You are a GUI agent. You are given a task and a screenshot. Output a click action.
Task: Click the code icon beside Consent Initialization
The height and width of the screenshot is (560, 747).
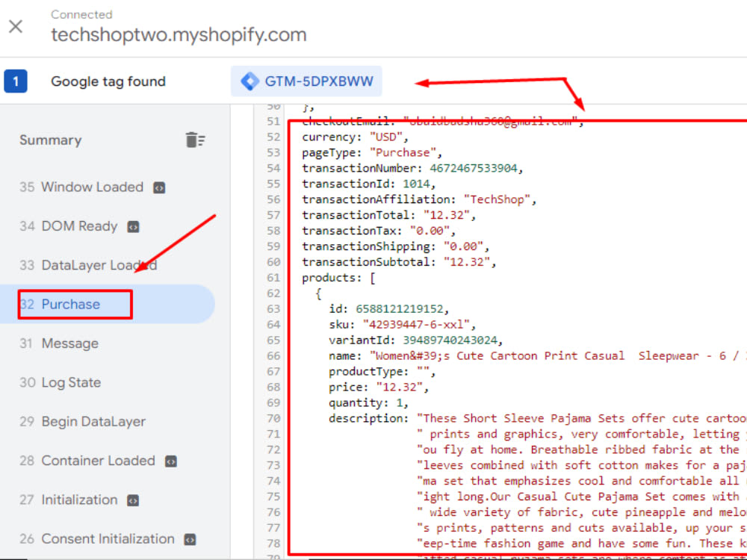(x=190, y=539)
